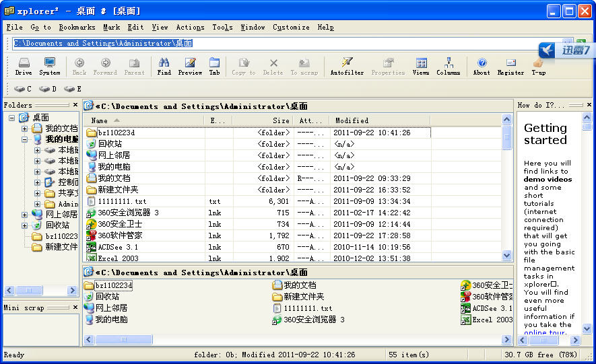The width and height of the screenshot is (596, 364).
Task: Collapse the 桌面 root tree node
Action: point(11,118)
